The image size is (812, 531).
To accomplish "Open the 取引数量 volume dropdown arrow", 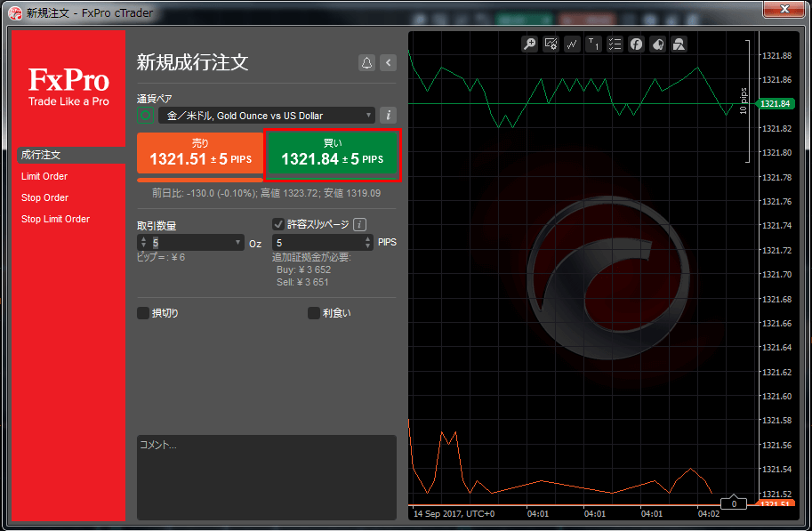I will (237, 243).
